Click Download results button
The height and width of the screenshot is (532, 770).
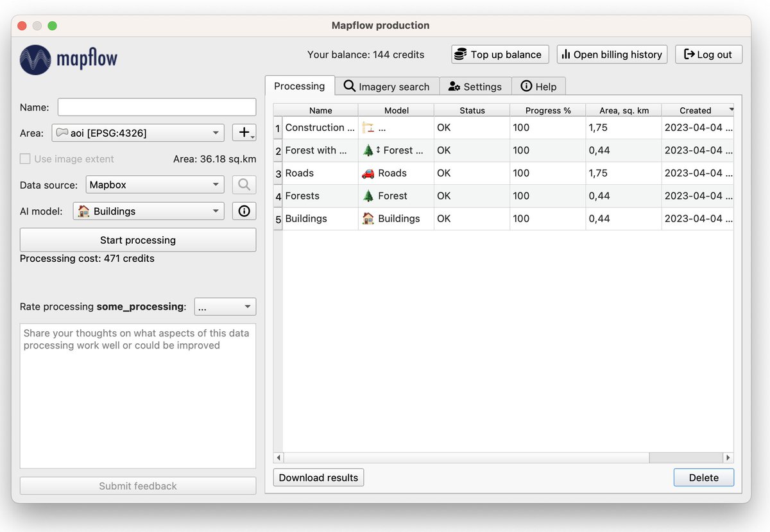coord(318,477)
